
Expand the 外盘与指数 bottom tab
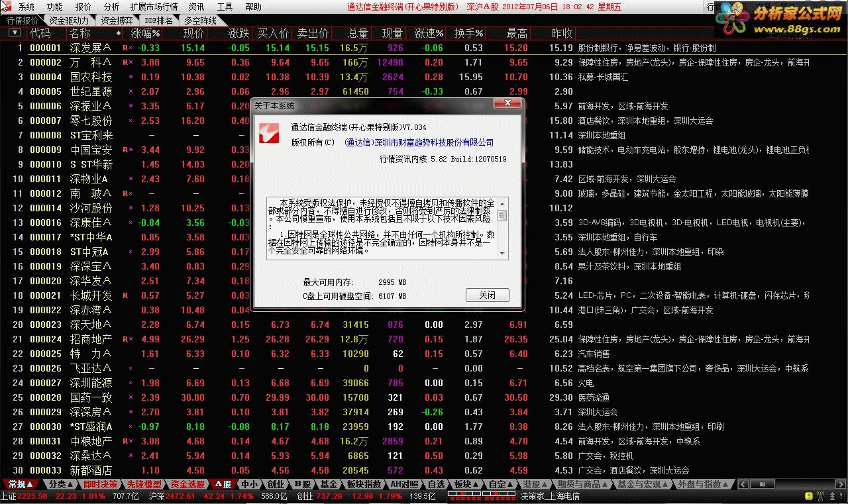click(704, 484)
